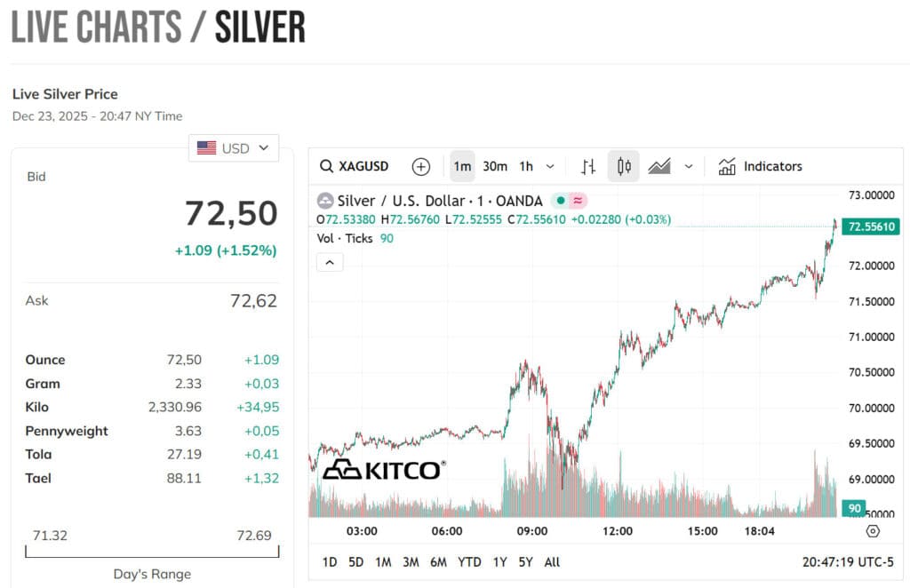Click the add symbol compare plus icon
The image size is (910, 588).
421,166
